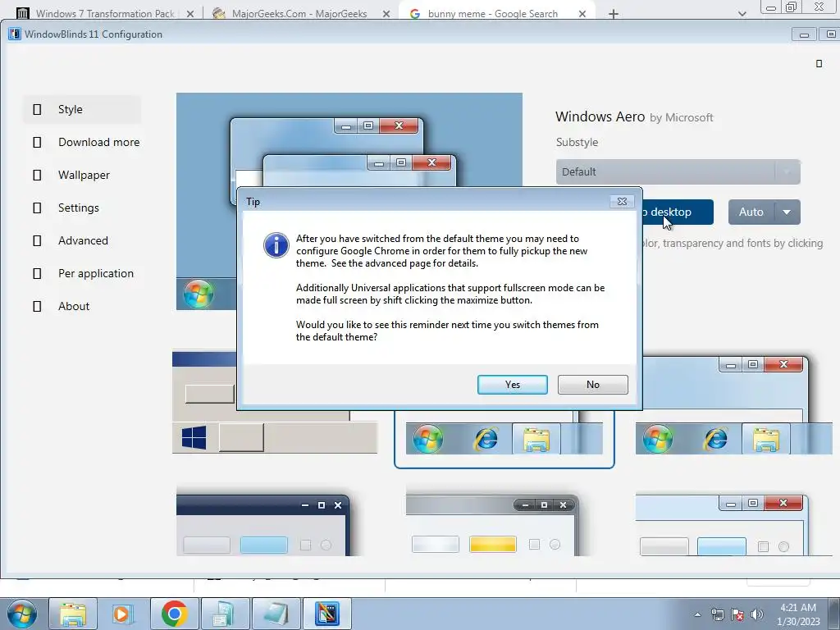Screen dimensions: 840x630
Task: Expand the Auto dropdown arrow
Action: coord(787,212)
